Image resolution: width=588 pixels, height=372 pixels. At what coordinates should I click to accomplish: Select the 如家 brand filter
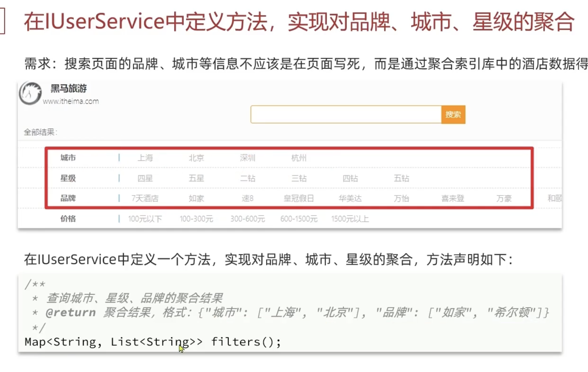[196, 198]
